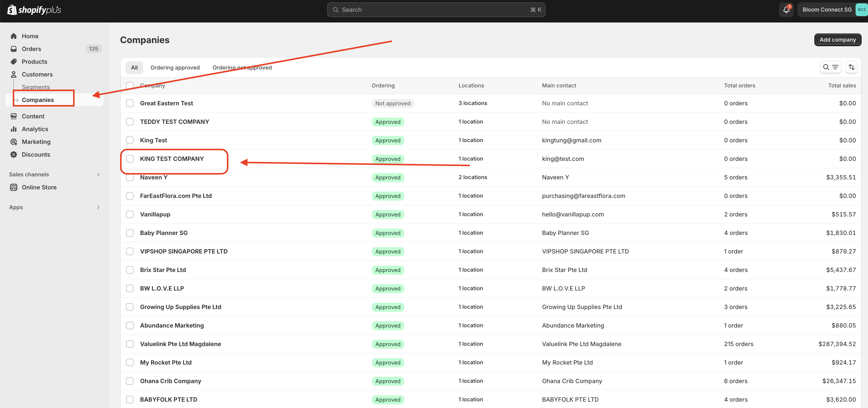This screenshot has width=868, height=408.
Task: Check the Vanillapup row checkbox
Action: click(130, 214)
